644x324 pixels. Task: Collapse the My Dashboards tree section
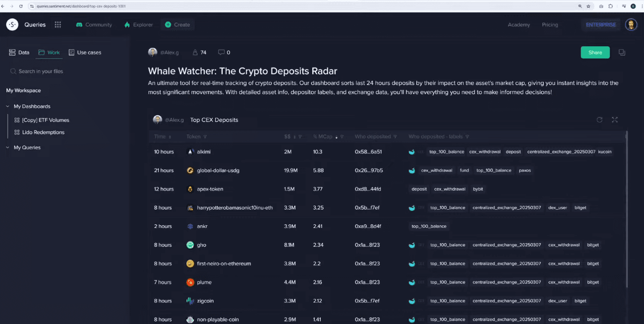click(8, 106)
